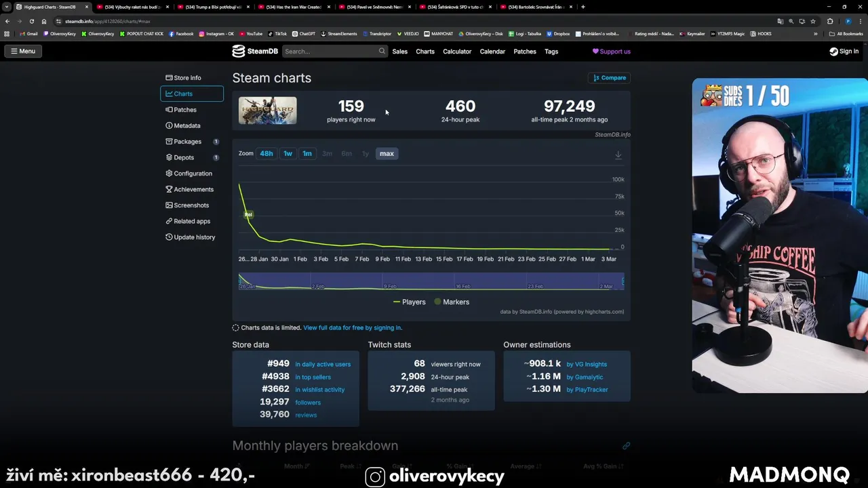Open ChatGPT bookmark
The height and width of the screenshot is (488, 868).
click(x=304, y=33)
